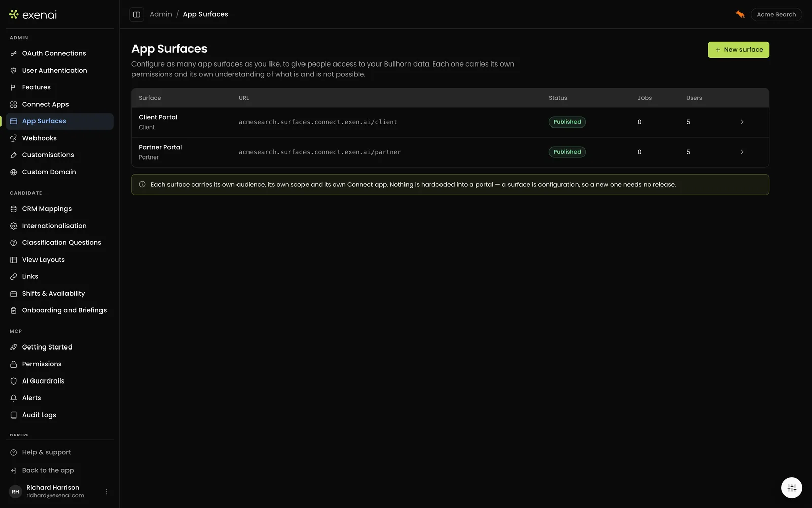Image resolution: width=812 pixels, height=508 pixels.
Task: Click the Partner Portal surface name
Action: pos(160,147)
